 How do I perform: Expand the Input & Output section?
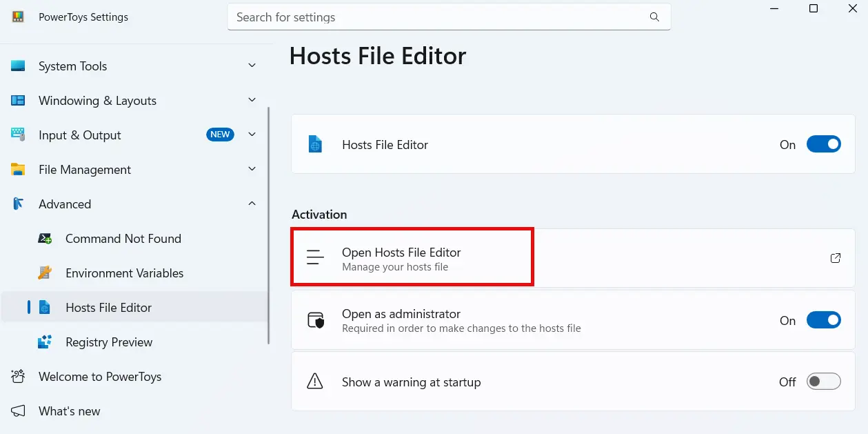pos(252,135)
